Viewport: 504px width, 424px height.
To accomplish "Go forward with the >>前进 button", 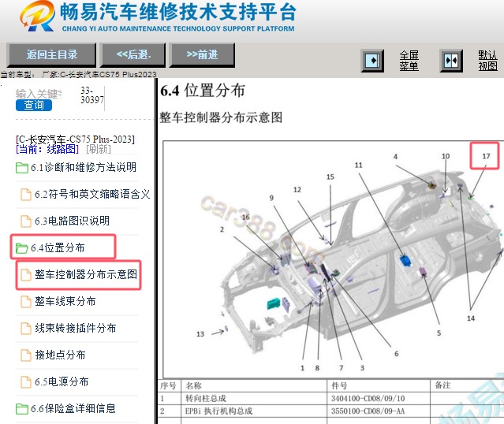I will coord(202,54).
